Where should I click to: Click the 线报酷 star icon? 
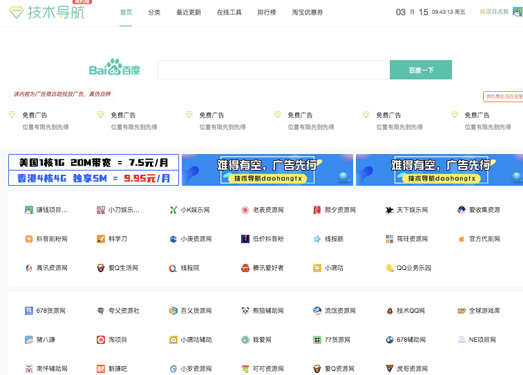(317, 239)
